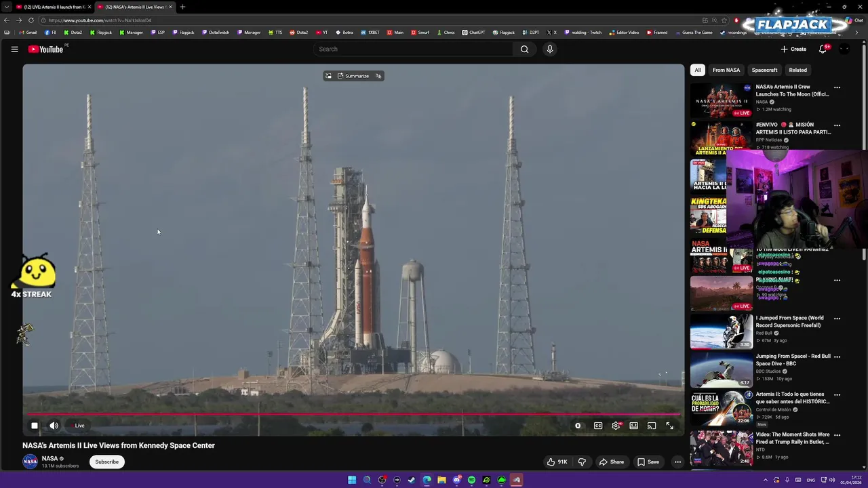Open the Guess The Game bookmark
Screen dimensions: 868x488
click(x=694, y=33)
